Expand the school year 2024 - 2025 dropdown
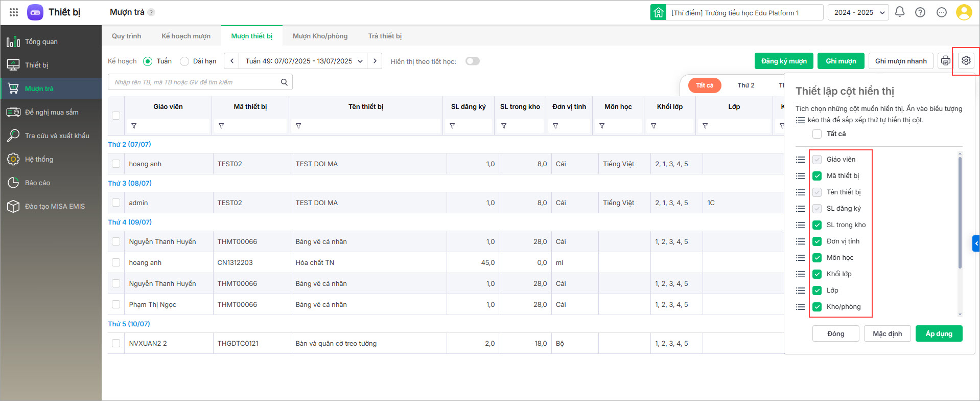 [x=858, y=13]
